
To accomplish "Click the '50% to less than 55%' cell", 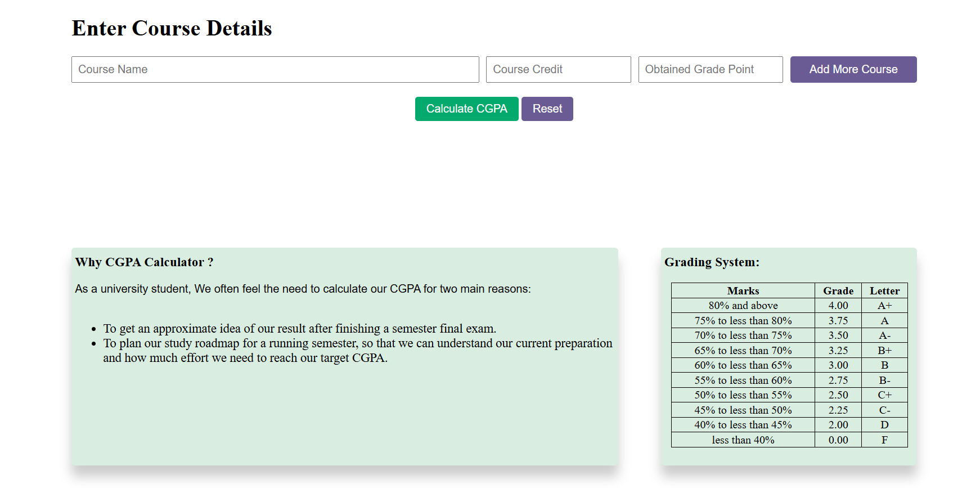I will pyautogui.click(x=743, y=395).
